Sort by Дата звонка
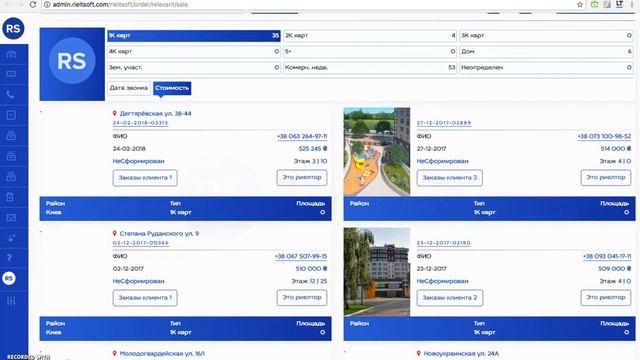The width and height of the screenshot is (640, 360). point(129,88)
